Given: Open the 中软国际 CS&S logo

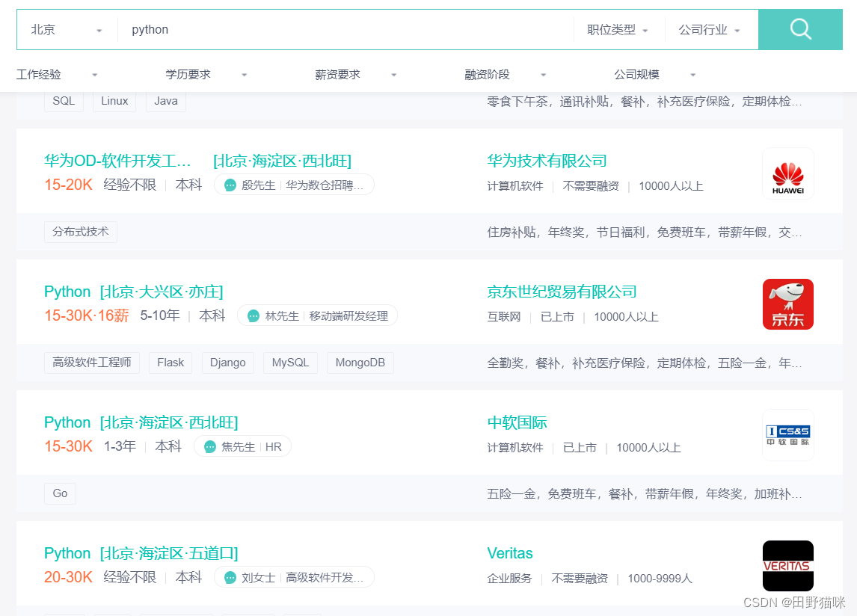Looking at the screenshot, I should (x=787, y=435).
